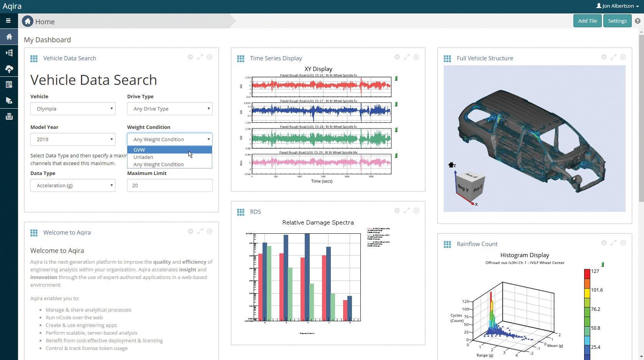Click the hamburger menu icon in the sidebar
The image size is (644, 360).
8,21
